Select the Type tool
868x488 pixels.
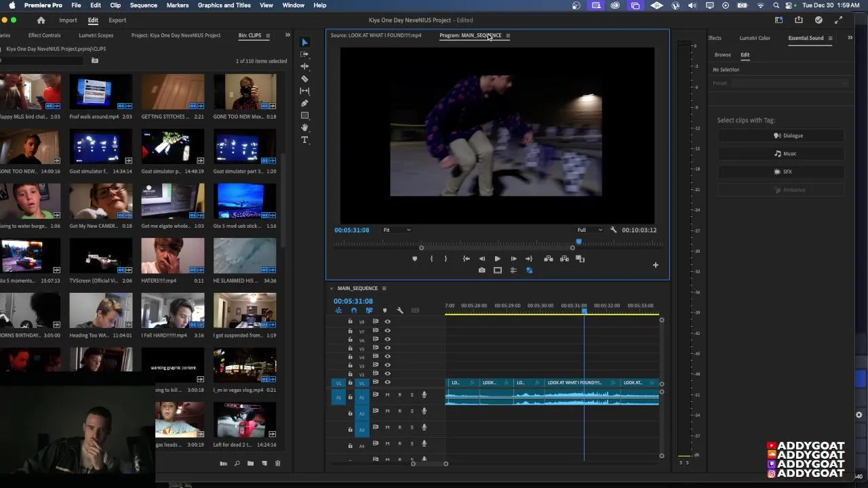point(304,140)
